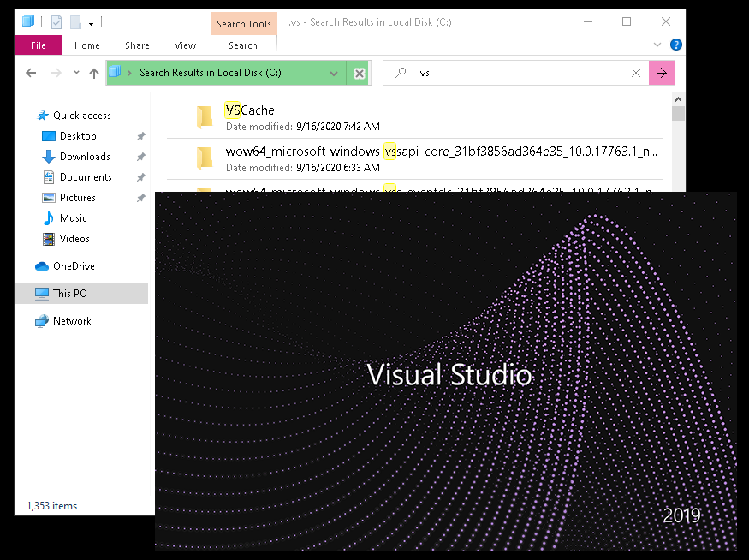Unpin Desktop using its pin icon
Image resolution: width=749 pixels, height=560 pixels.
point(141,137)
